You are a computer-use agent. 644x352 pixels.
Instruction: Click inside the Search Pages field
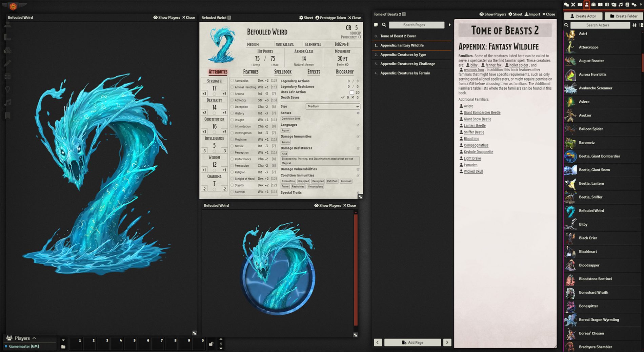click(x=417, y=25)
